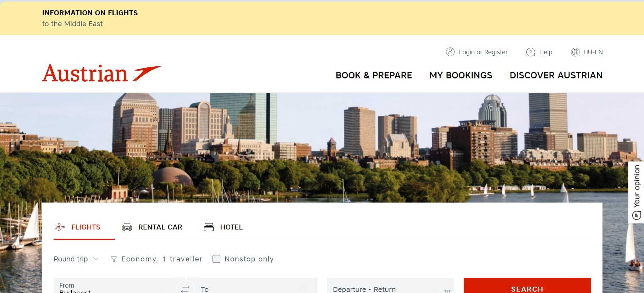Open the Discover Austrian menu
Screen dimensions: 644x293
click(x=556, y=75)
